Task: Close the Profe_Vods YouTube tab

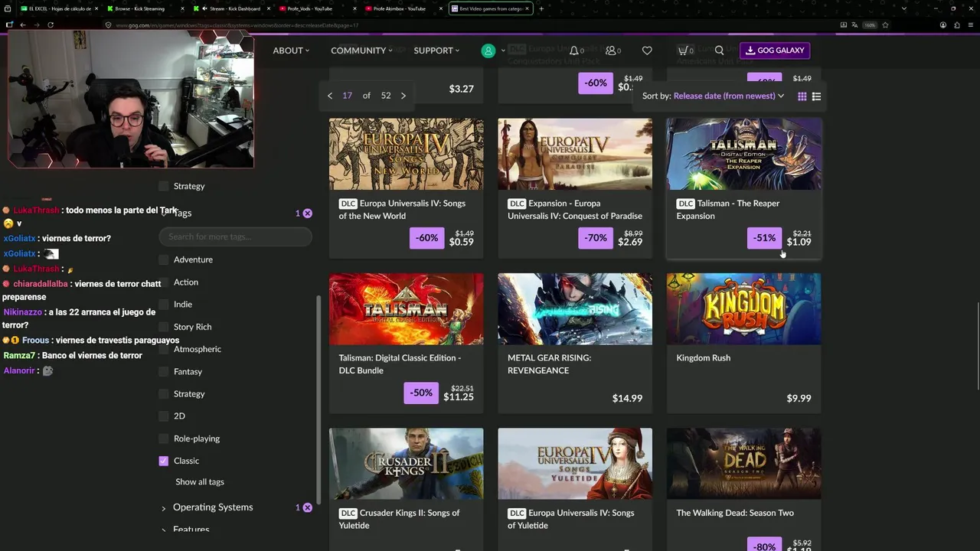Action: tap(355, 8)
